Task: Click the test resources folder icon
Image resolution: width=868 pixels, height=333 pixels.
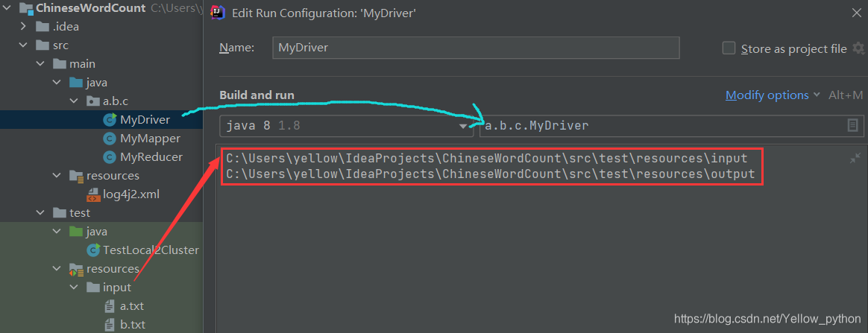Action: tap(76, 270)
